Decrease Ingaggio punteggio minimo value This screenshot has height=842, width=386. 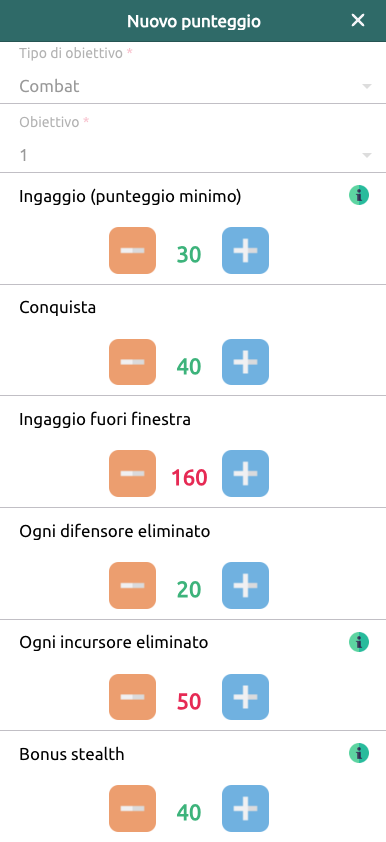(x=133, y=251)
